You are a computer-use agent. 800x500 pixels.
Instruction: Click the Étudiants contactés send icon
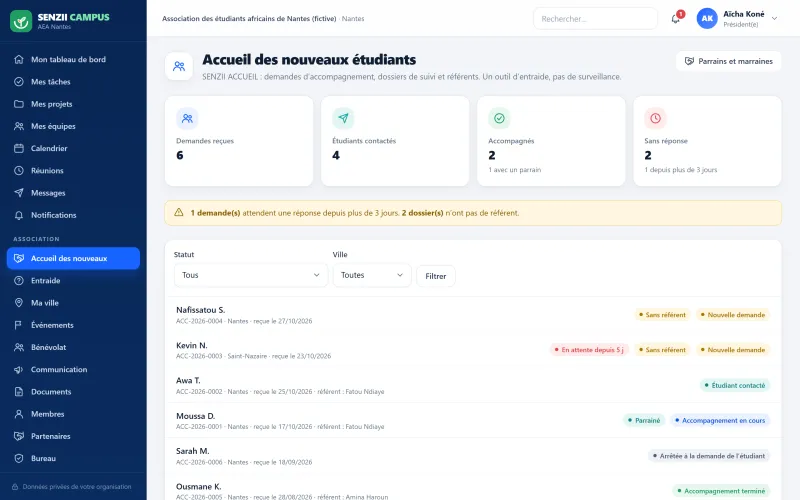coord(343,118)
